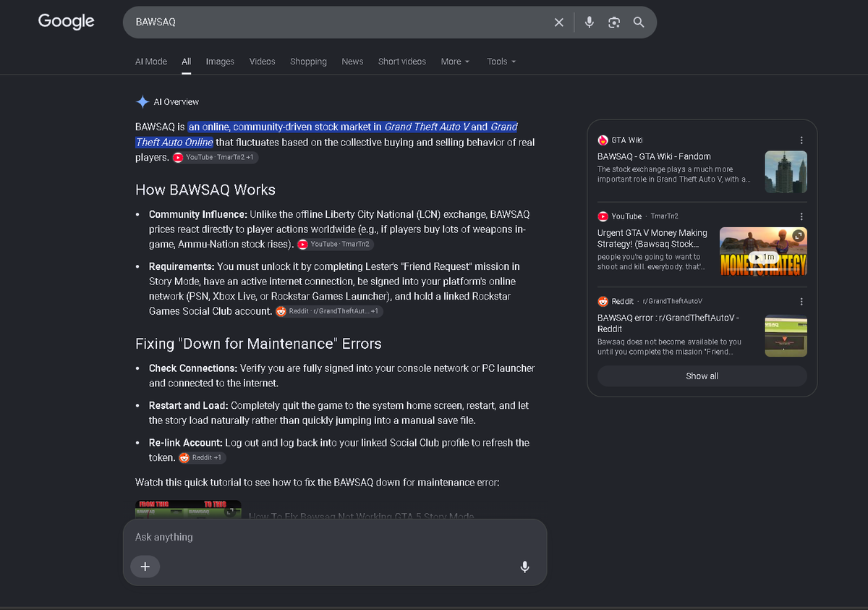Click the BAWSAQ search input field
868x610 pixels.
pyautogui.click(x=340, y=22)
